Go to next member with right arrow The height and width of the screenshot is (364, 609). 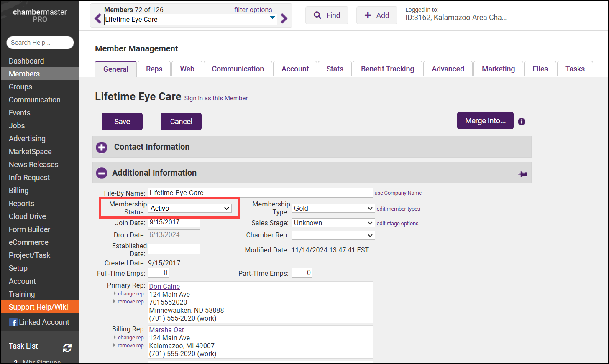click(x=284, y=19)
